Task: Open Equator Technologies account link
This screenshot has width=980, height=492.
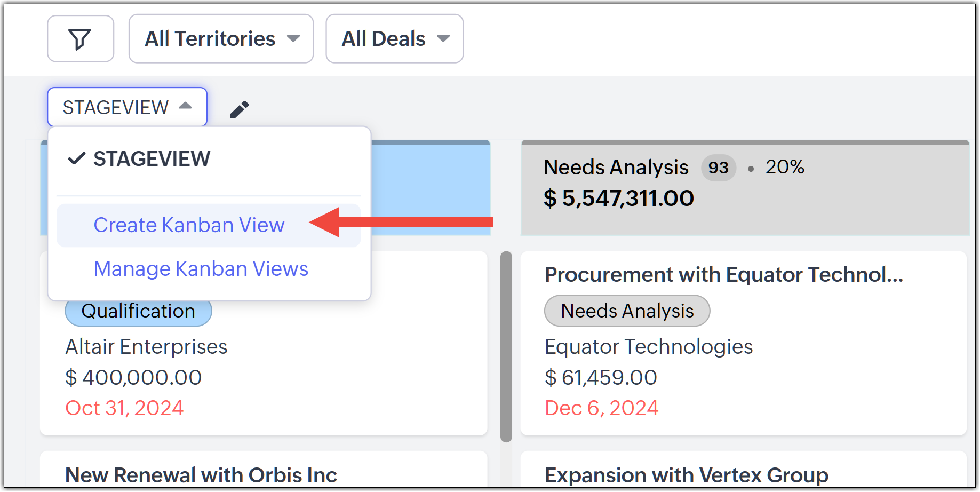Action: coord(648,347)
